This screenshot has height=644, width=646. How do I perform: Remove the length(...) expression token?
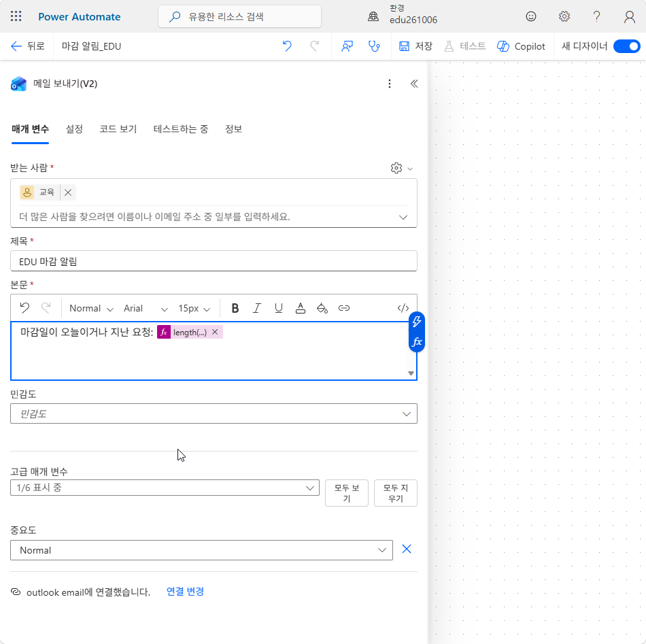[215, 332]
